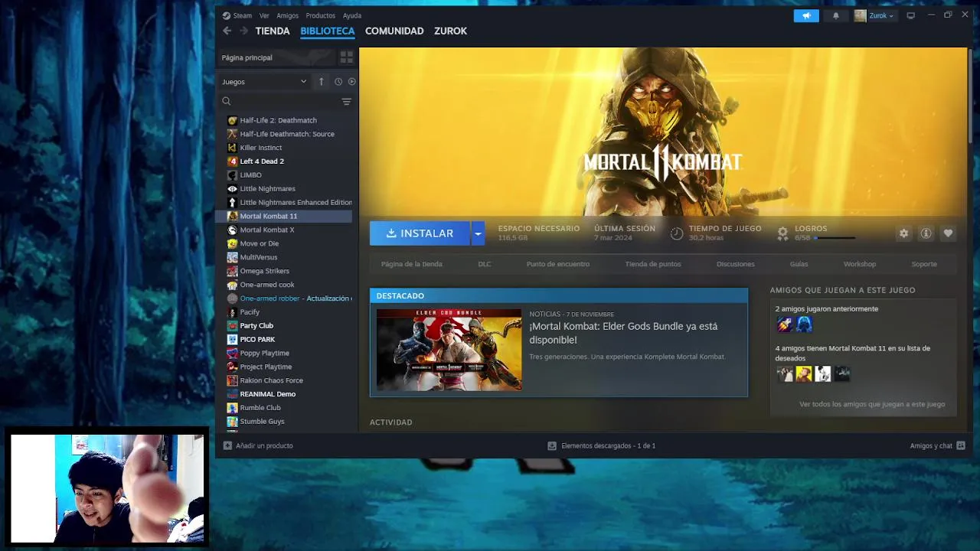Image resolution: width=980 pixels, height=551 pixels.
Task: Open advanced filter options icon
Action: (346, 102)
